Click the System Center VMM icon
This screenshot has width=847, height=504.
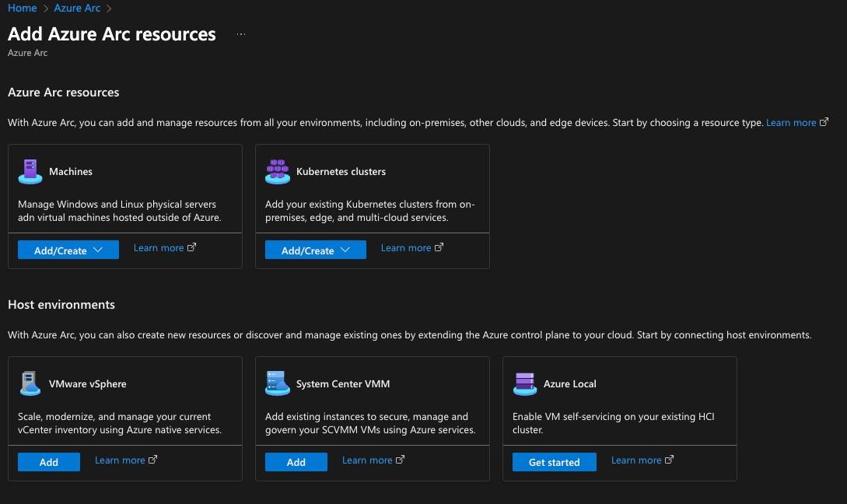(x=278, y=383)
